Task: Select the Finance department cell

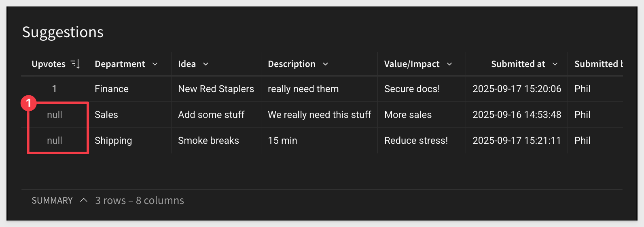Action: click(x=112, y=89)
